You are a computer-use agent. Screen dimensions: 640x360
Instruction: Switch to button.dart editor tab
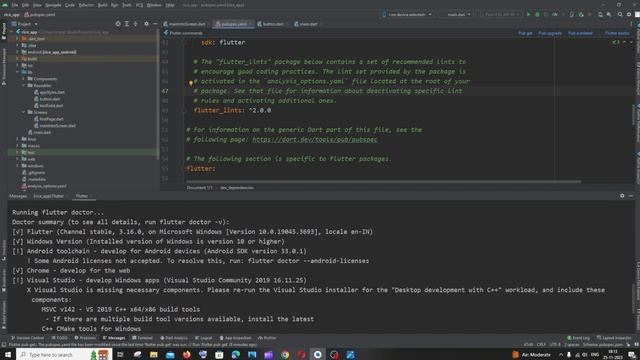(x=273, y=24)
